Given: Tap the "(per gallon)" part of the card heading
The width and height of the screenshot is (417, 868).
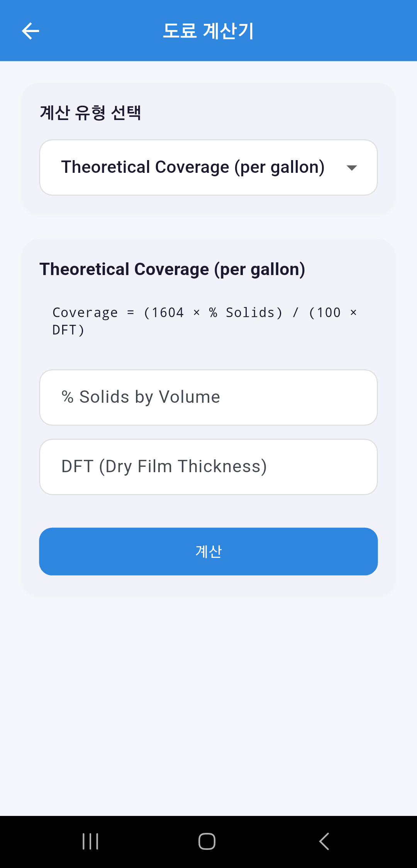Looking at the screenshot, I should pyautogui.click(x=259, y=269).
